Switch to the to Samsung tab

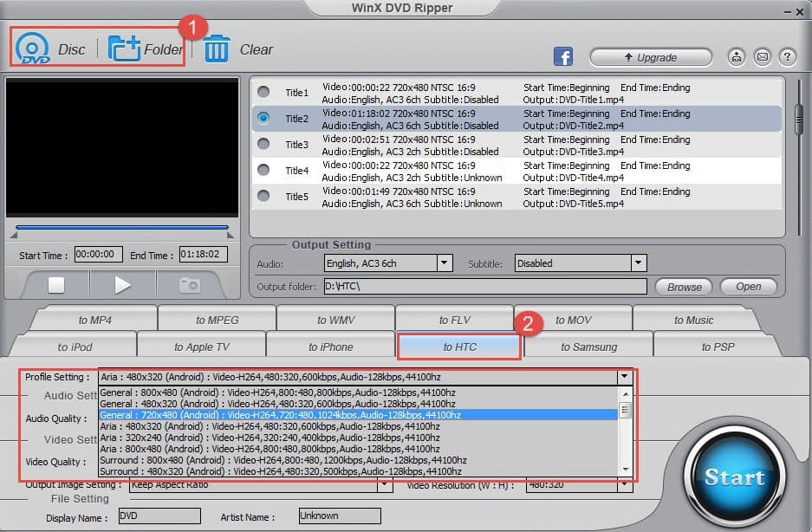pyautogui.click(x=588, y=347)
